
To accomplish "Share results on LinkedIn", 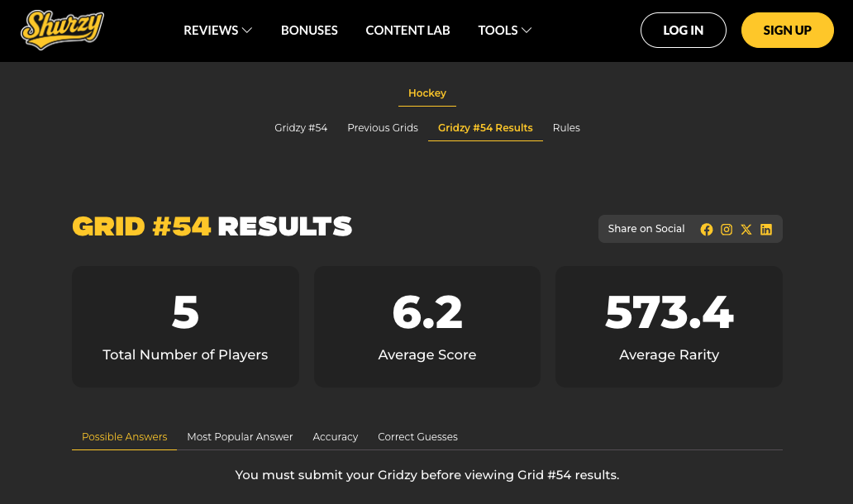I will (766, 230).
